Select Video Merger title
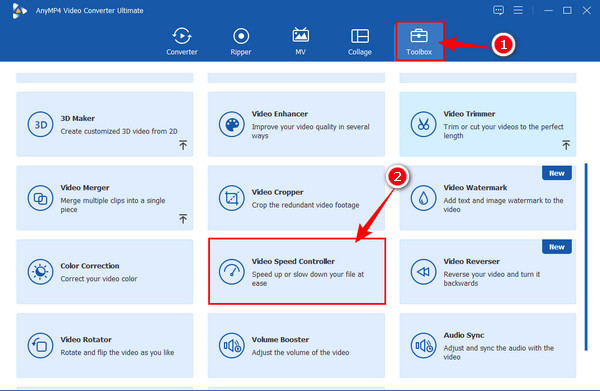Image resolution: width=600 pixels, height=391 pixels. [85, 187]
